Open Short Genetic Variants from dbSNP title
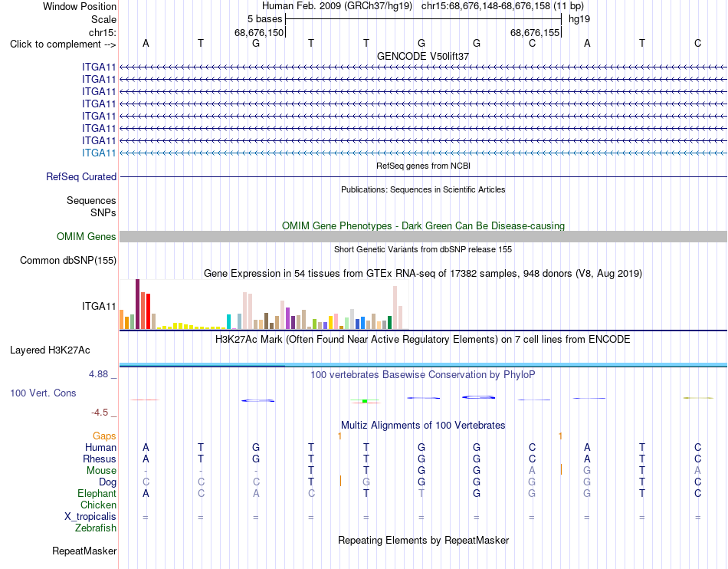 [x=423, y=249]
